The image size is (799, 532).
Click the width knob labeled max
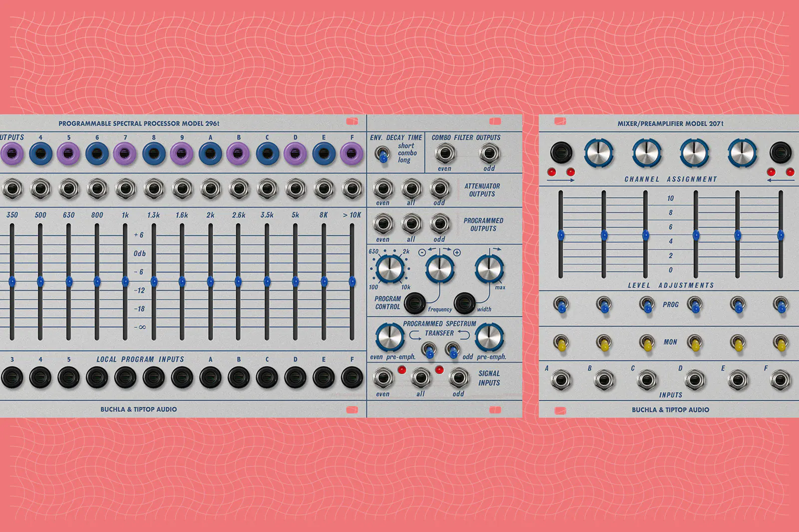click(x=489, y=269)
